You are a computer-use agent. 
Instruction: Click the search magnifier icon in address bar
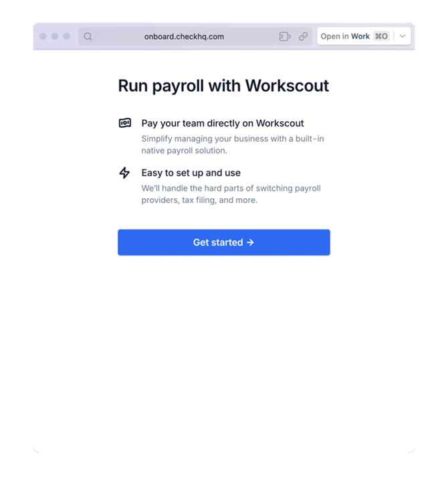(x=88, y=36)
